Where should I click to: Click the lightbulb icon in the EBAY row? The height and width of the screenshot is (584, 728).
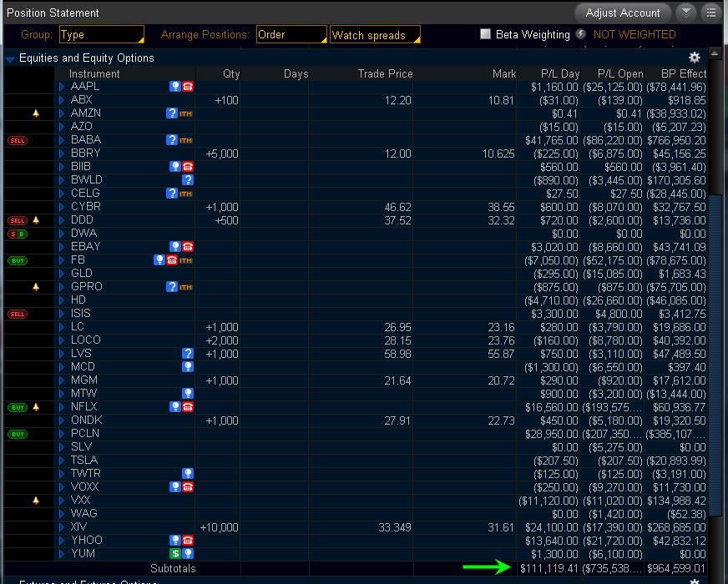tap(175, 247)
